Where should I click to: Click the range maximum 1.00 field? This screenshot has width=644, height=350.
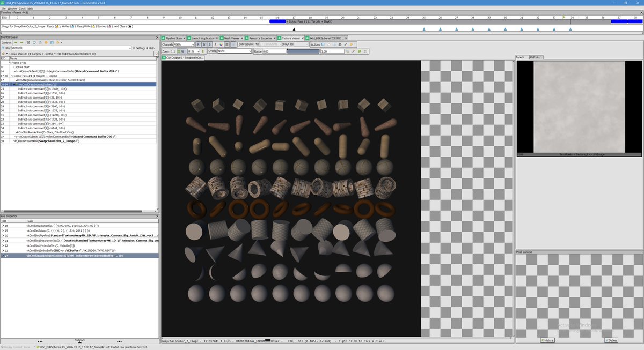pyautogui.click(x=333, y=51)
